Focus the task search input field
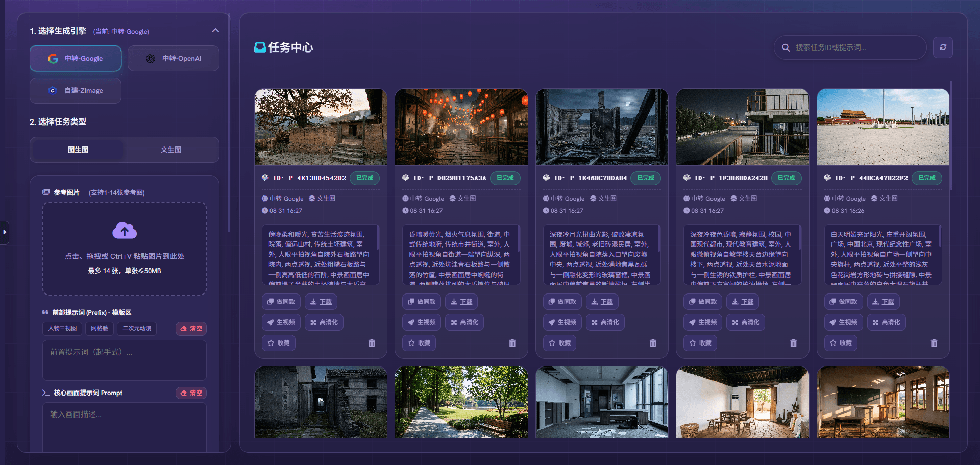This screenshot has height=465, width=980. pos(850,47)
